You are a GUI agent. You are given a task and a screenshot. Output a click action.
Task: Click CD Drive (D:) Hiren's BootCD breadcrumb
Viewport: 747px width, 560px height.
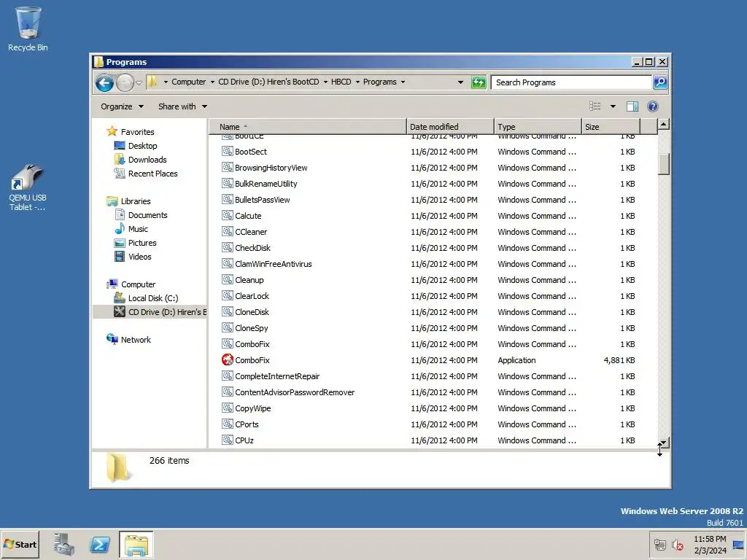click(x=268, y=82)
